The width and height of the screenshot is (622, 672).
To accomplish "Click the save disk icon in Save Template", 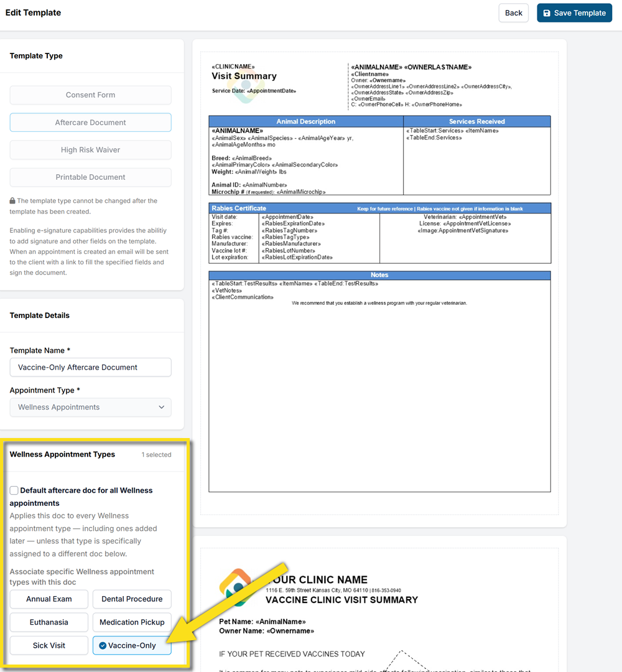I will 547,13.
